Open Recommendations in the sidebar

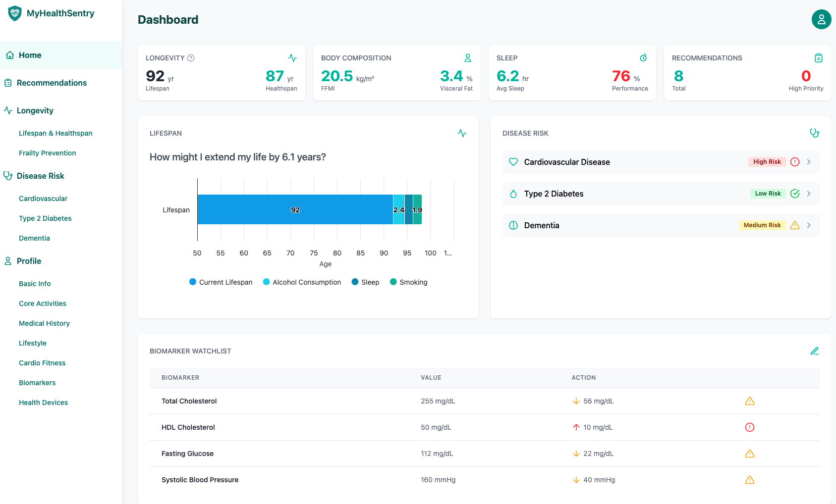click(x=52, y=83)
